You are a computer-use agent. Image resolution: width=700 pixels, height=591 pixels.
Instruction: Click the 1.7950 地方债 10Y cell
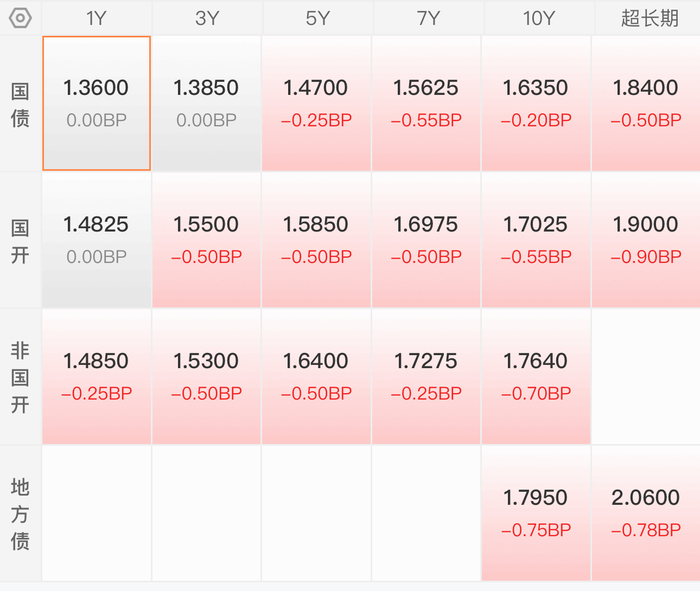pyautogui.click(x=536, y=513)
